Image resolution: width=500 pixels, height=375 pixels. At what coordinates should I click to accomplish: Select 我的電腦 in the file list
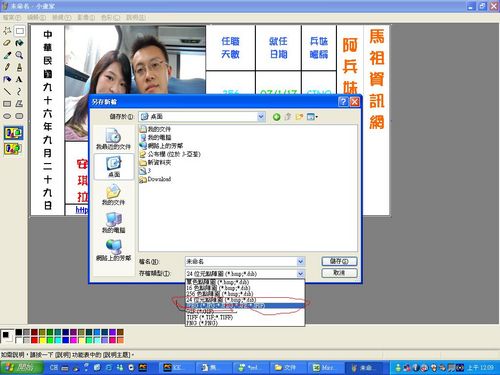(x=156, y=137)
